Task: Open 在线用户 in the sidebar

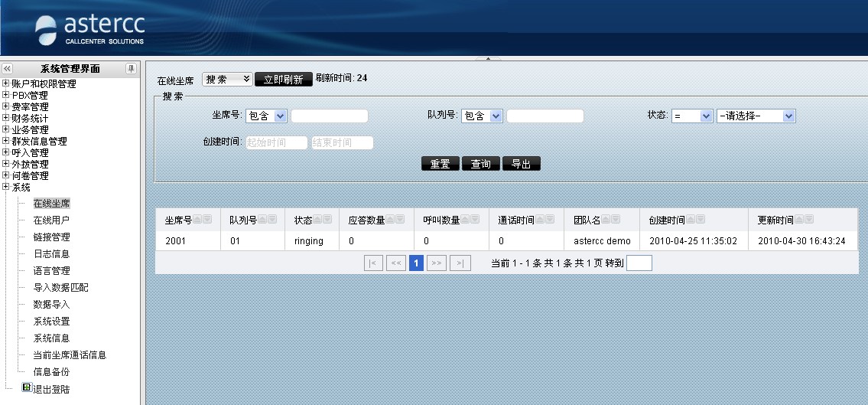Action: tap(51, 220)
